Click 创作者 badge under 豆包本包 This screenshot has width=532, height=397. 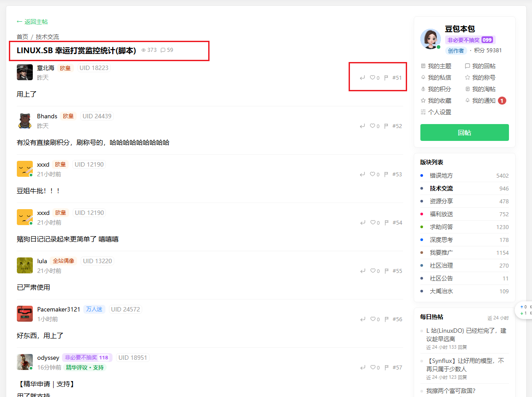(x=456, y=51)
